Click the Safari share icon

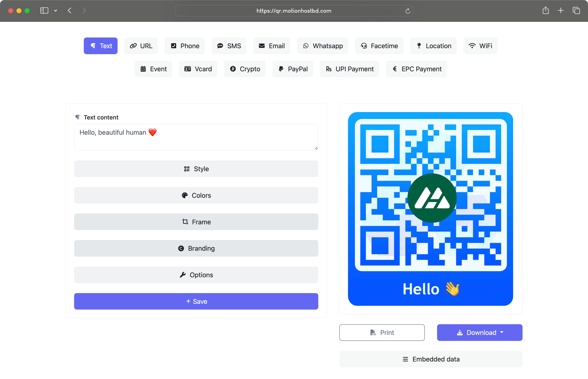(x=545, y=11)
